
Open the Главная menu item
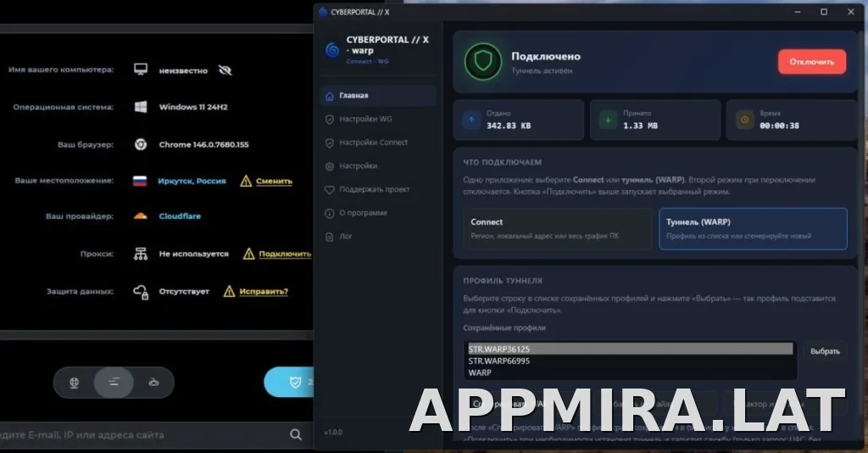tap(378, 95)
